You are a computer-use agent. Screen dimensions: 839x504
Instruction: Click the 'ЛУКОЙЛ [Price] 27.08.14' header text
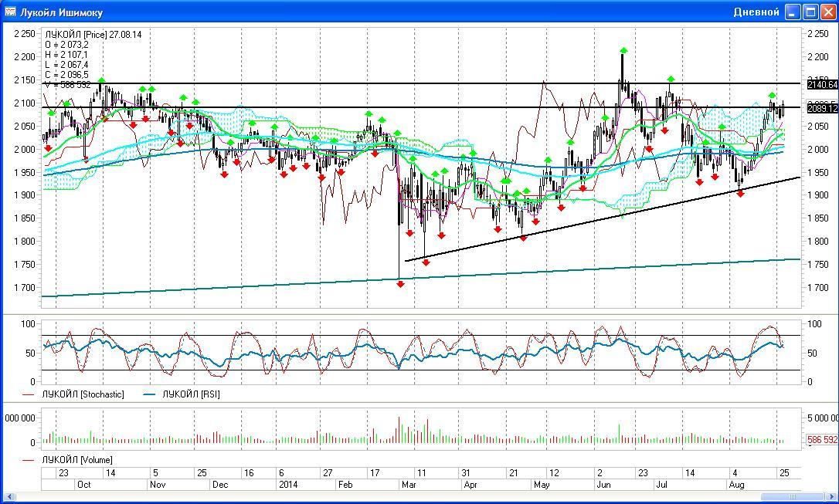point(93,35)
